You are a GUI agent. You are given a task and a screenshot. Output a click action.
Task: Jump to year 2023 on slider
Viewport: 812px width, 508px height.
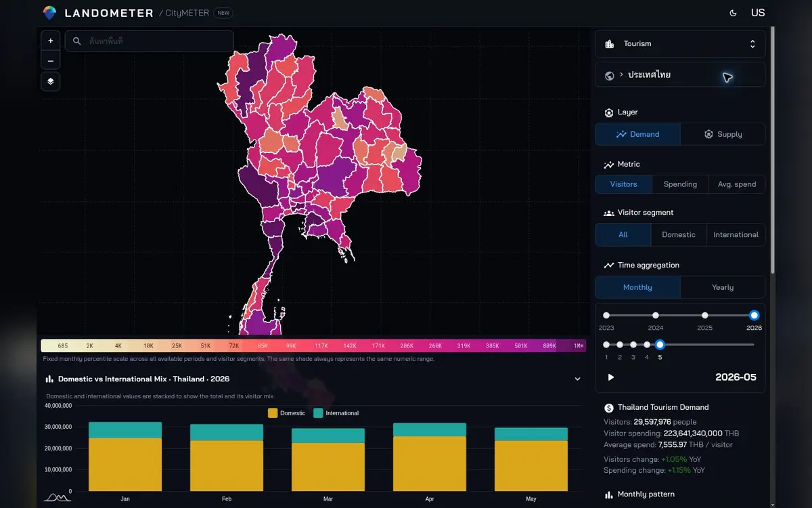[606, 316]
